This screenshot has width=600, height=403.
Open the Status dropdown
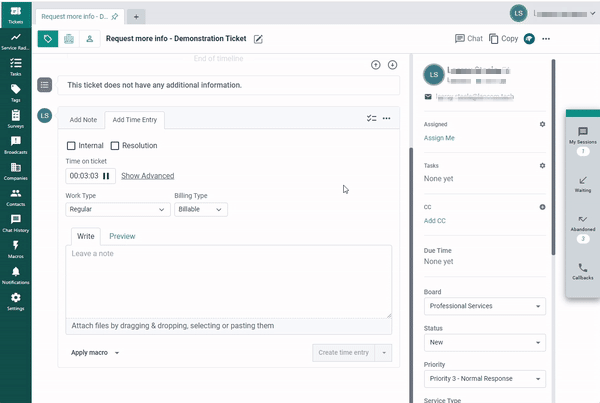pyautogui.click(x=485, y=343)
